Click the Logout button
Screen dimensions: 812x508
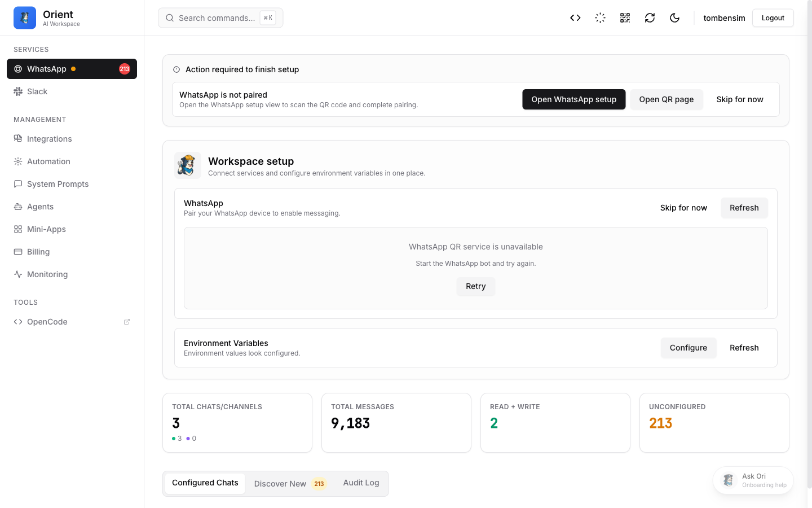(773, 18)
